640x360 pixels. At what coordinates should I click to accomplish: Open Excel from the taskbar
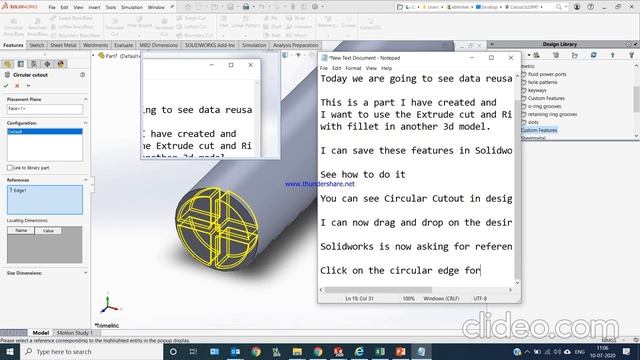(380, 351)
